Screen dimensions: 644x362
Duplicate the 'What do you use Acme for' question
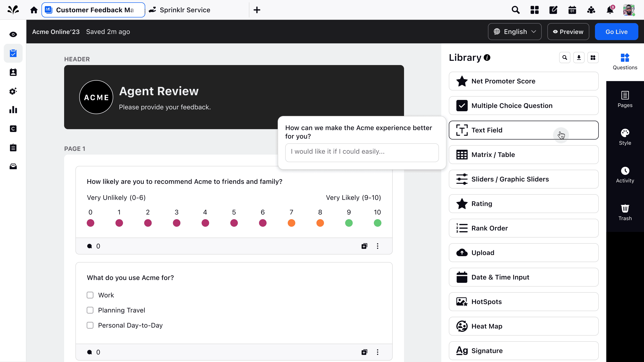click(364, 352)
